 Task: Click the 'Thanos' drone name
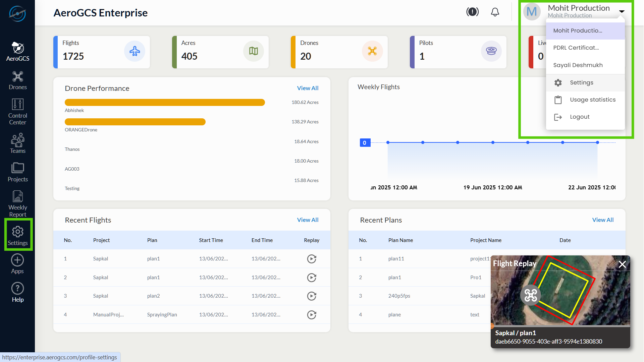pos(72,149)
